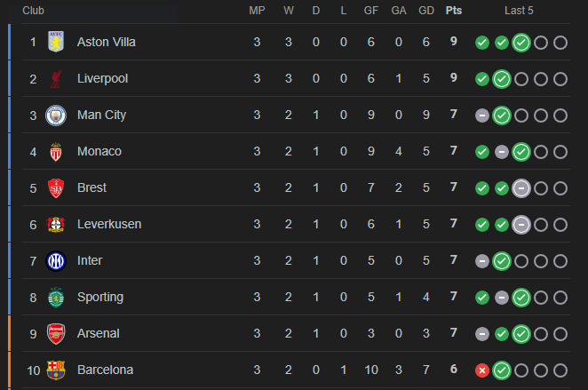
Task: Click Arsenal's first empty upcoming match circle
Action: point(541,334)
